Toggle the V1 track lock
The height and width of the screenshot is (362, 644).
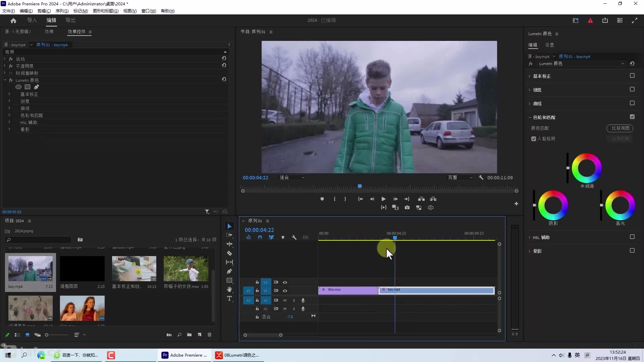click(x=257, y=291)
